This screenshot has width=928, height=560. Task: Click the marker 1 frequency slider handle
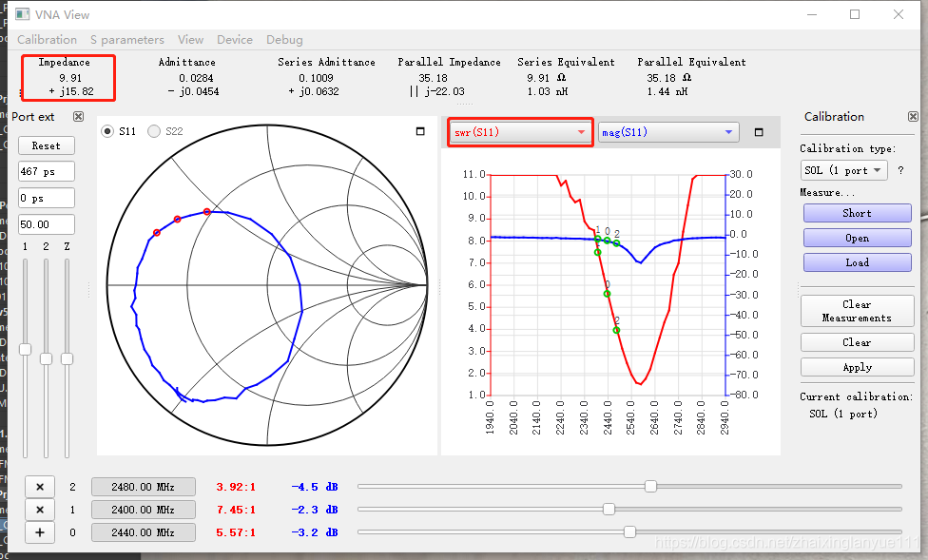pos(609,509)
